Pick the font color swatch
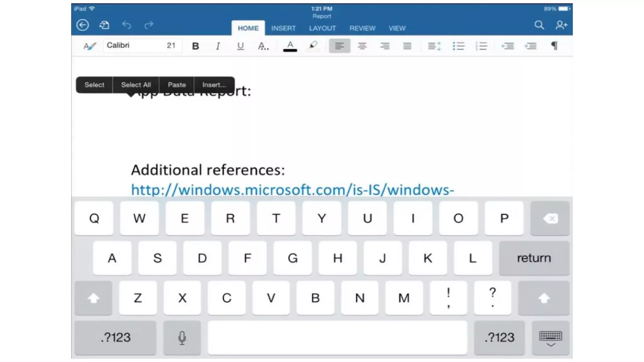The image size is (644, 362). pos(290,46)
